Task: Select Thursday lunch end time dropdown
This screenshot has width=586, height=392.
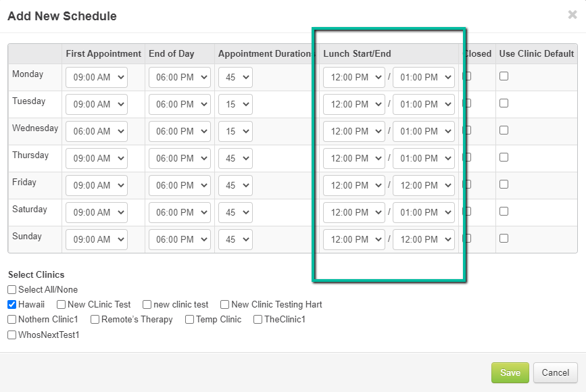Action: coord(424,159)
